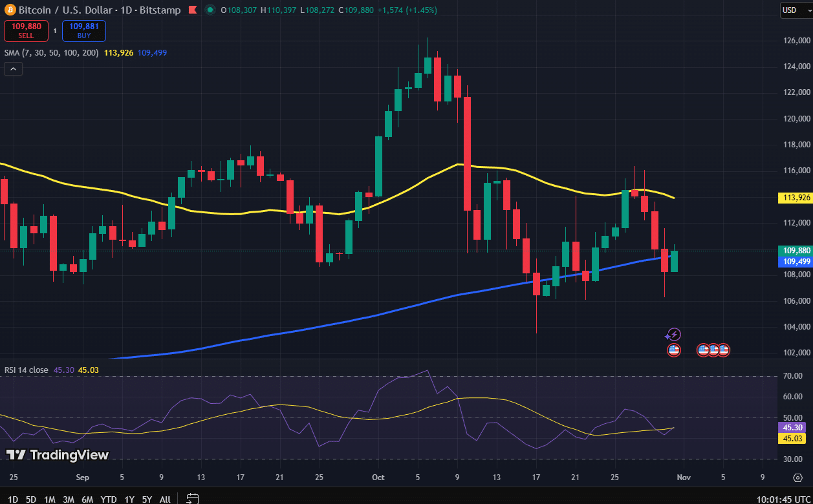Open the 1D interval selector in the title
813x504 pixels.
coord(127,10)
